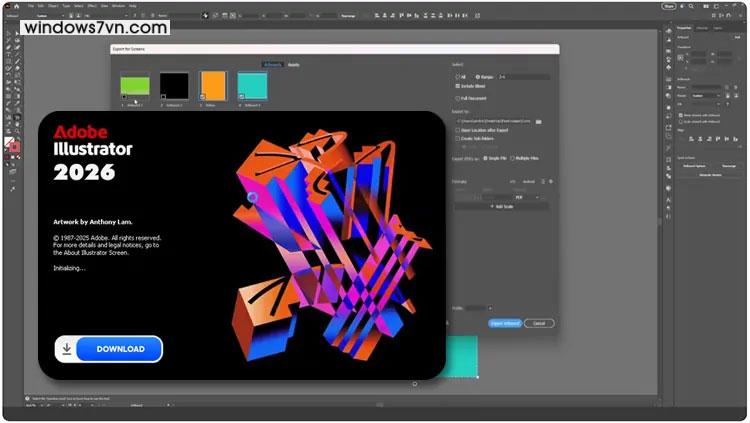Click the Export Artboard button
The height and width of the screenshot is (423, 750).
click(x=504, y=323)
